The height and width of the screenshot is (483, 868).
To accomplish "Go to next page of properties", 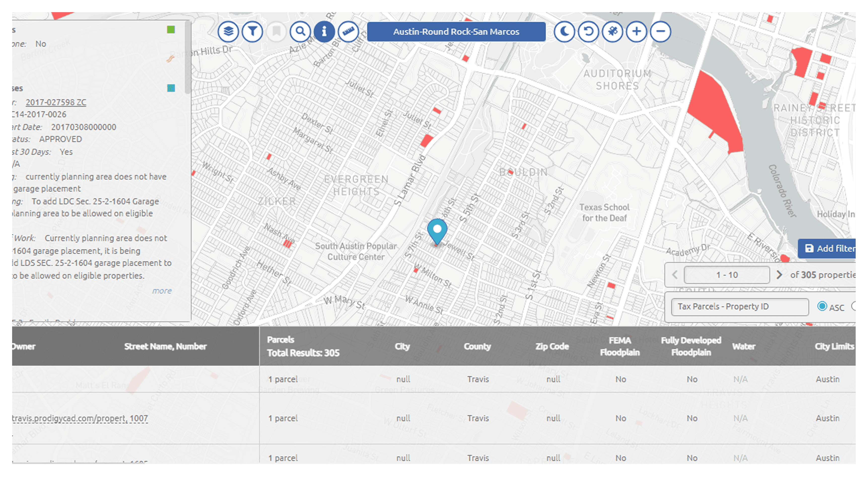I will coord(779,275).
